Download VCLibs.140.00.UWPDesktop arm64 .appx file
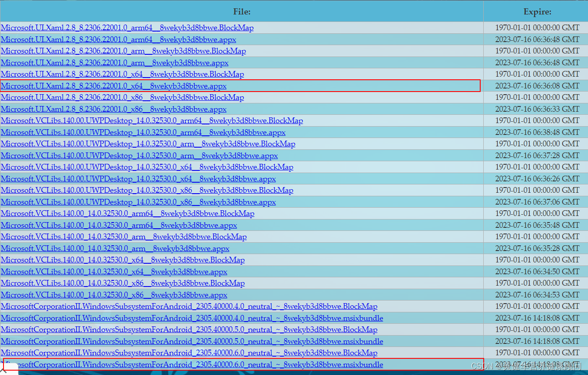 [143, 132]
